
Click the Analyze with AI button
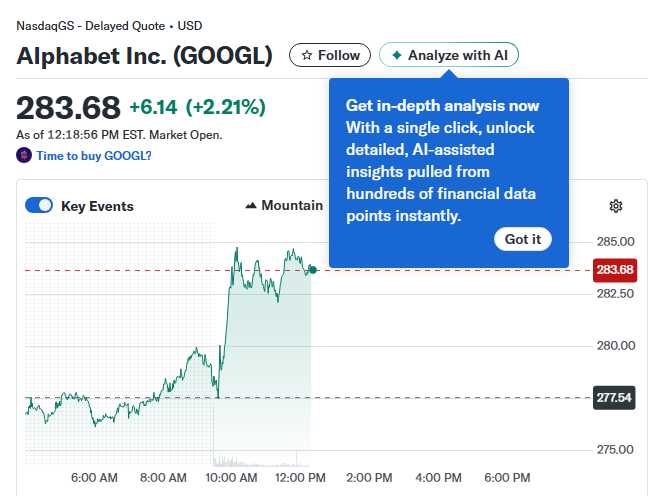pyautogui.click(x=449, y=56)
